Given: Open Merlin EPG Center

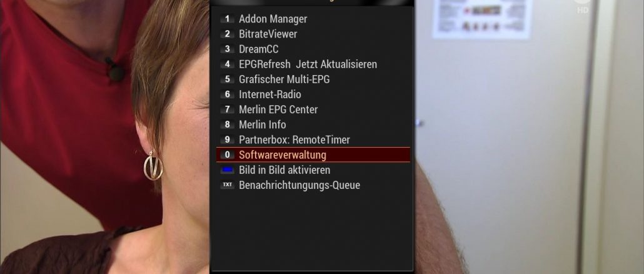Looking at the screenshot, I should coord(313,109).
